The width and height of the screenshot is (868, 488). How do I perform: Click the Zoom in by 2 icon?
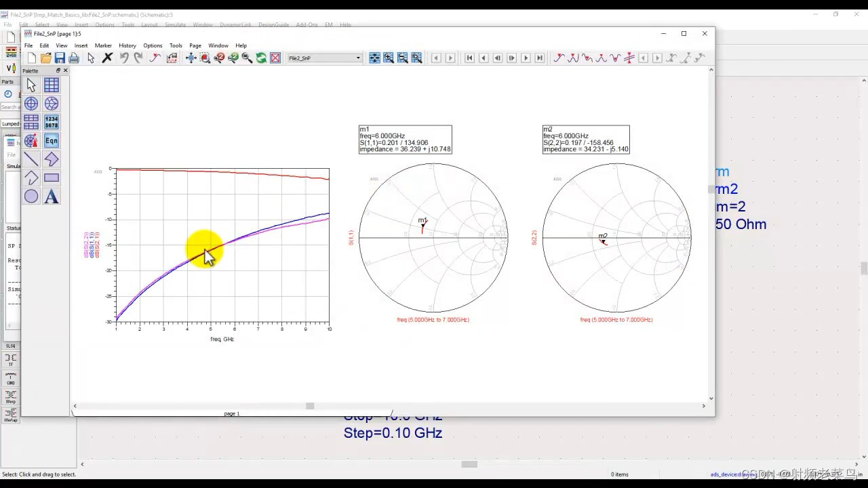(x=219, y=58)
